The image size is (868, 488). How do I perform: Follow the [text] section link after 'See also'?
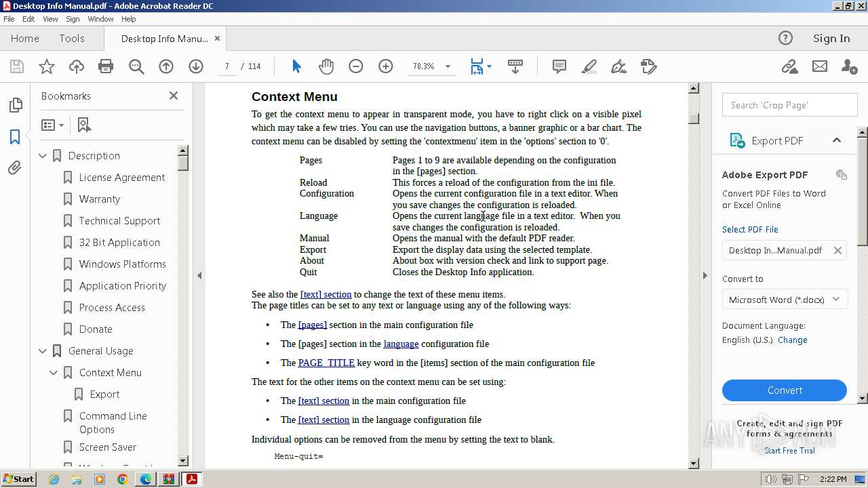point(326,294)
